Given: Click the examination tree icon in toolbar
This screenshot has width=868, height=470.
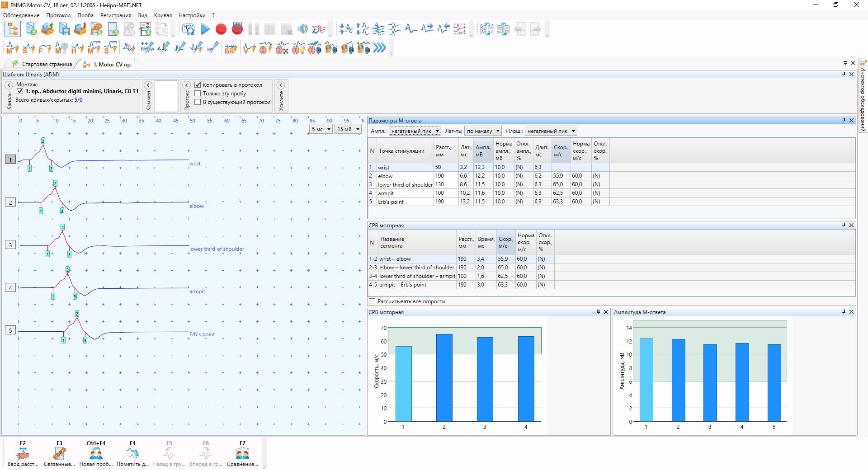Looking at the screenshot, I should (13, 29).
